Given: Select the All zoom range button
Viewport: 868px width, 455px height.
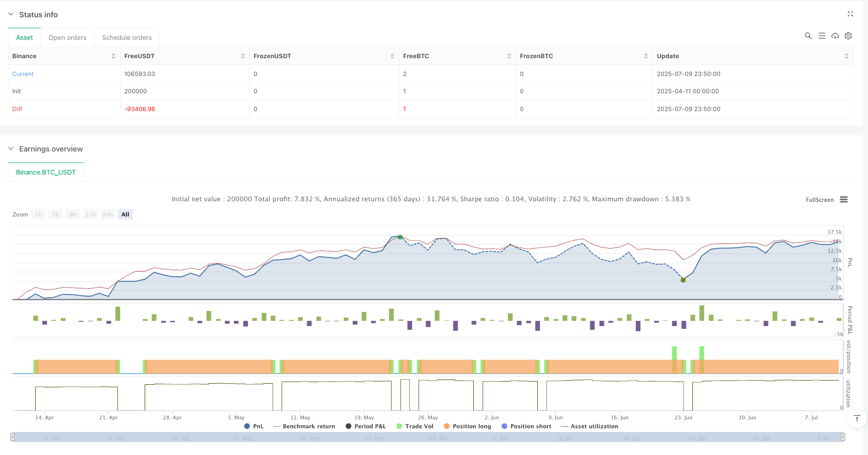Looking at the screenshot, I should pyautogui.click(x=125, y=214).
